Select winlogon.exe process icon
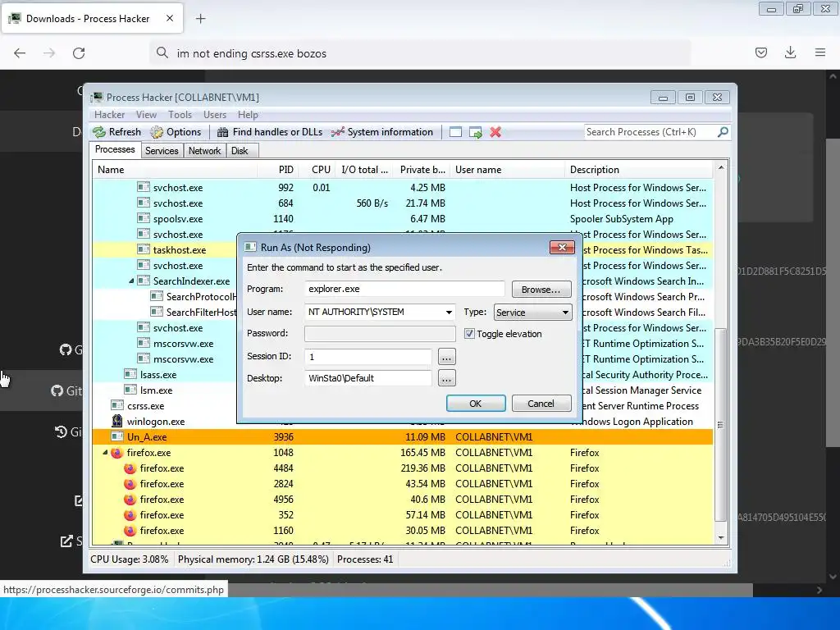 pyautogui.click(x=116, y=421)
